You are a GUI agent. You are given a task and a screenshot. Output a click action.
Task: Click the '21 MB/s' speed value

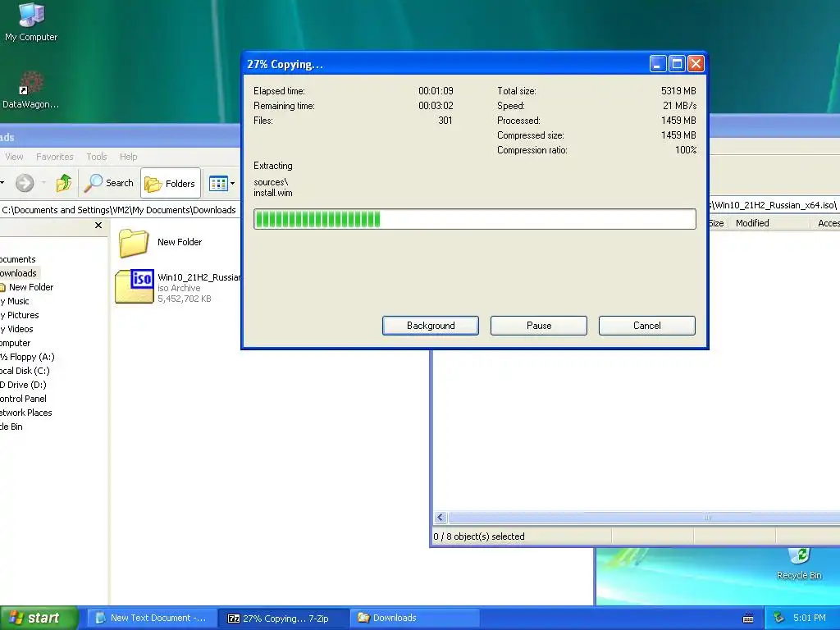(x=679, y=106)
